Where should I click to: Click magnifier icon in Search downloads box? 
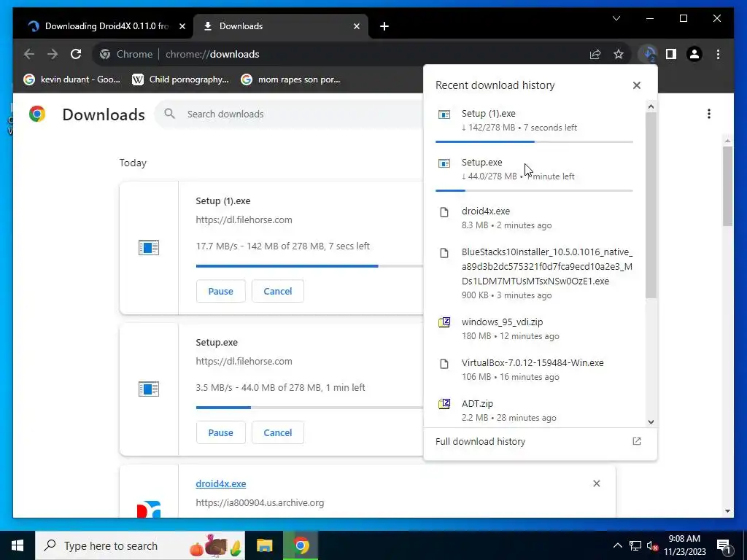pos(169,114)
